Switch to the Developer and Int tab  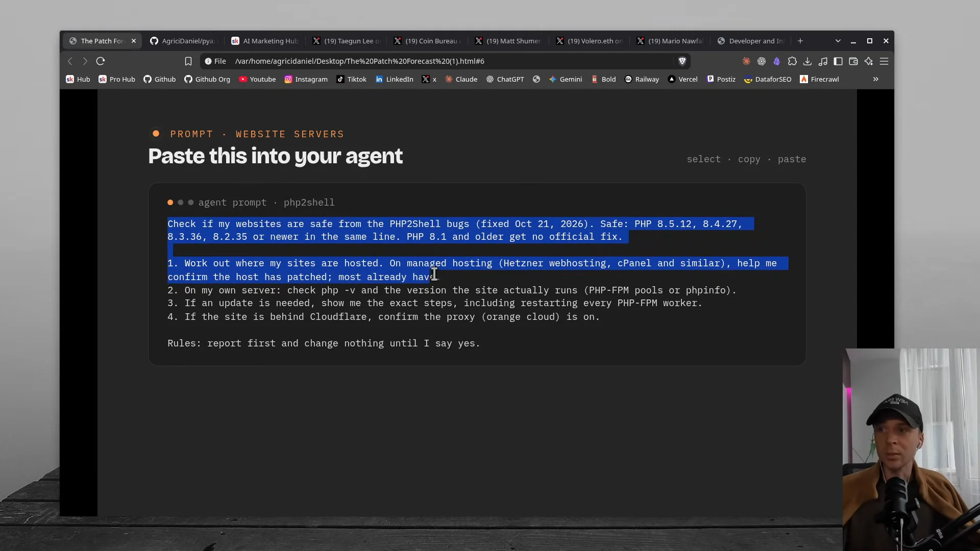751,41
